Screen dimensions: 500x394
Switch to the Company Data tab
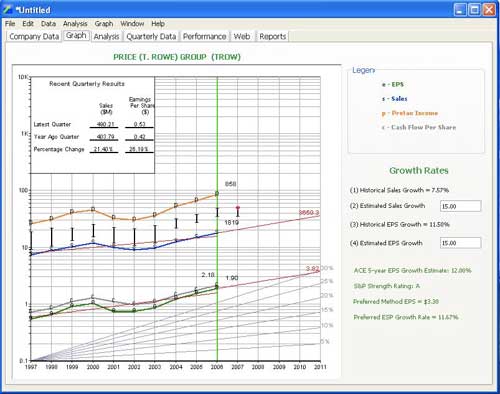[34, 36]
